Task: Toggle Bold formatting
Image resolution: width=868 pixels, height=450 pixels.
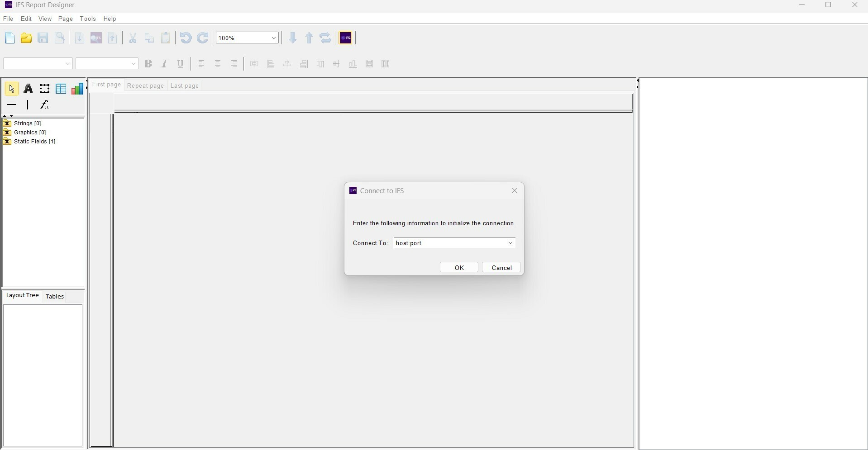Action: 148,64
